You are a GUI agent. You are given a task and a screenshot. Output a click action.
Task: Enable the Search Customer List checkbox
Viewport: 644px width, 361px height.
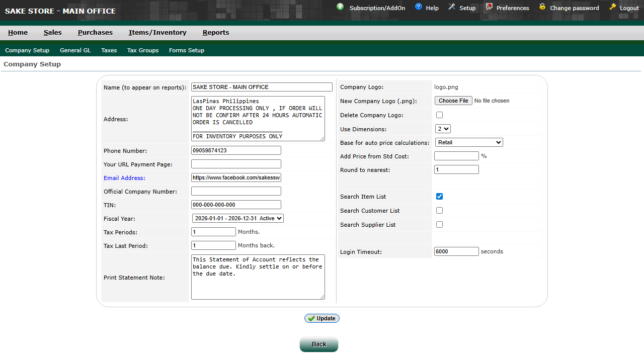pyautogui.click(x=439, y=211)
